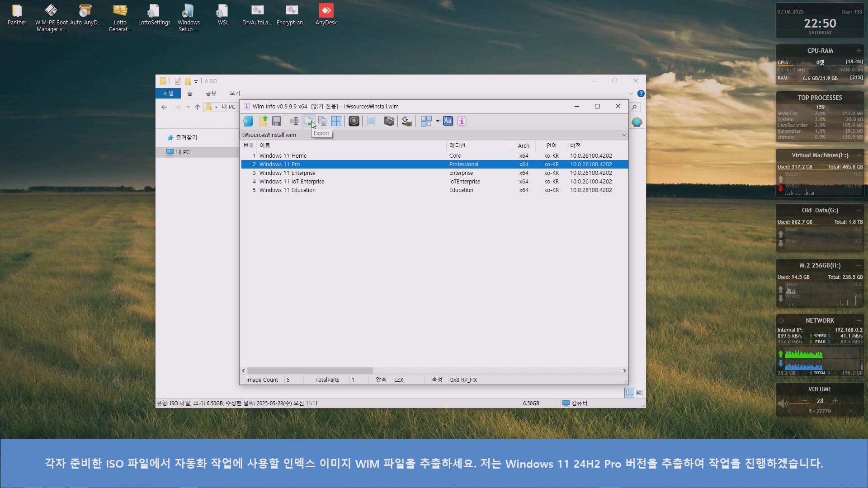The image size is (868, 488).
Task: Skip to next track in volume widget
Action: coord(850,411)
